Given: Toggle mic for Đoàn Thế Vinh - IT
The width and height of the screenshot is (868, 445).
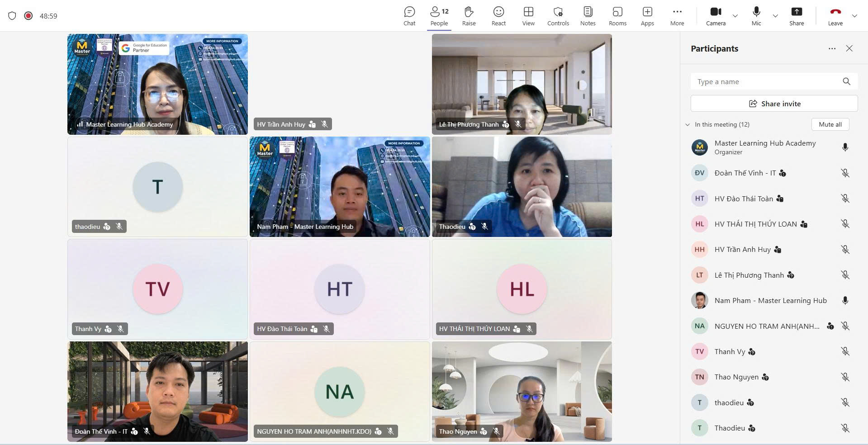Looking at the screenshot, I should [845, 173].
